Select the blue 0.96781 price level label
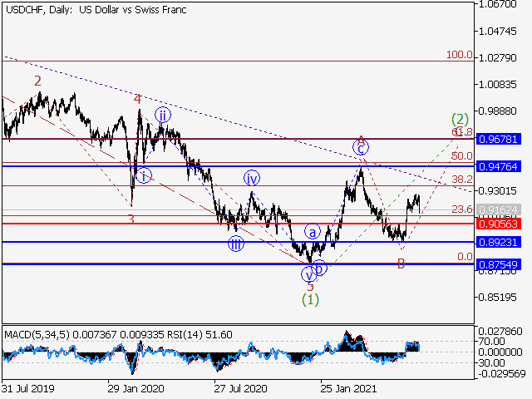Screen dimensions: 532x399 [x=499, y=139]
